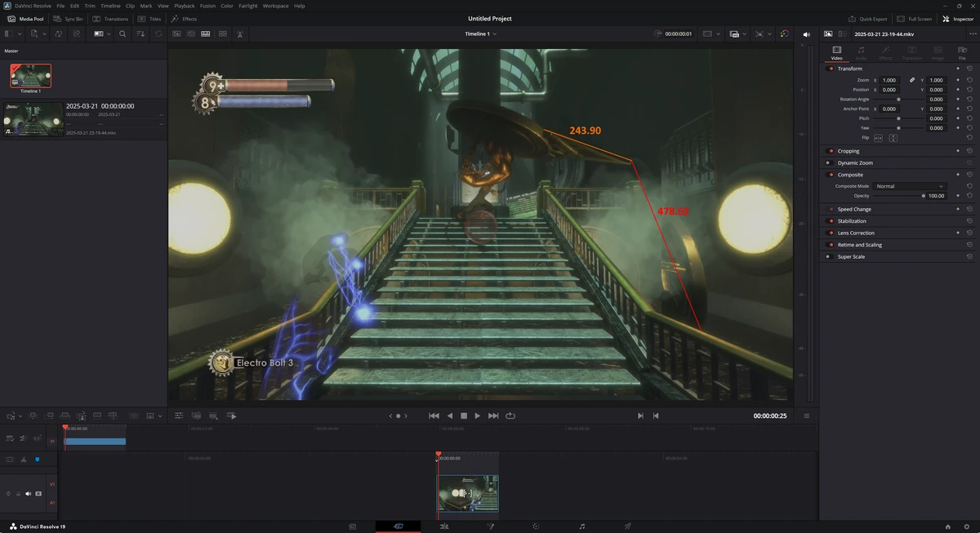Expand the Speed Change section

pos(854,209)
